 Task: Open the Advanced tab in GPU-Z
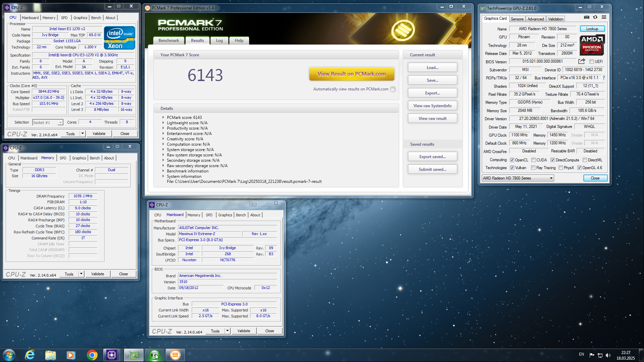pyautogui.click(x=535, y=19)
